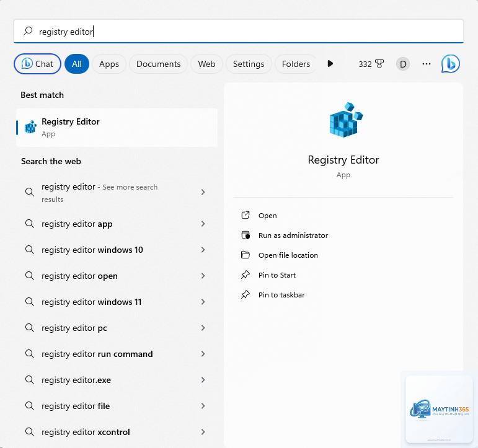
Task: Filter results by Folders
Action: pyautogui.click(x=296, y=64)
